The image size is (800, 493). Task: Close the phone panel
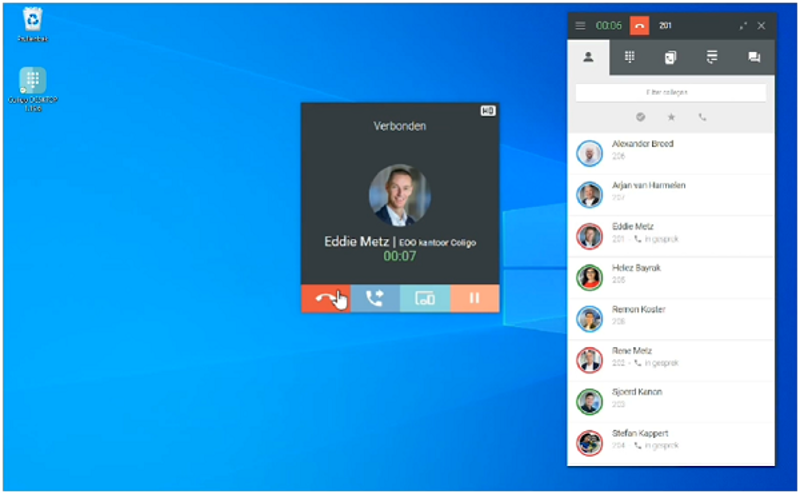tap(761, 26)
